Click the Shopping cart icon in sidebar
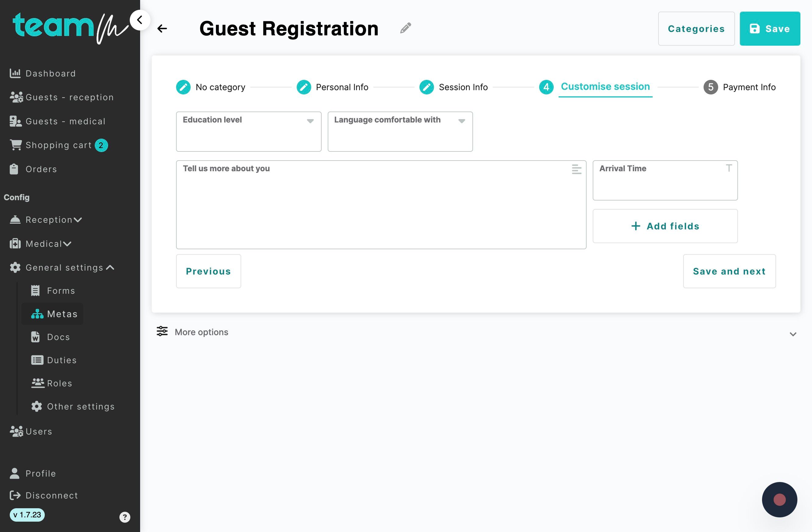Image resolution: width=812 pixels, height=532 pixels. (16, 145)
